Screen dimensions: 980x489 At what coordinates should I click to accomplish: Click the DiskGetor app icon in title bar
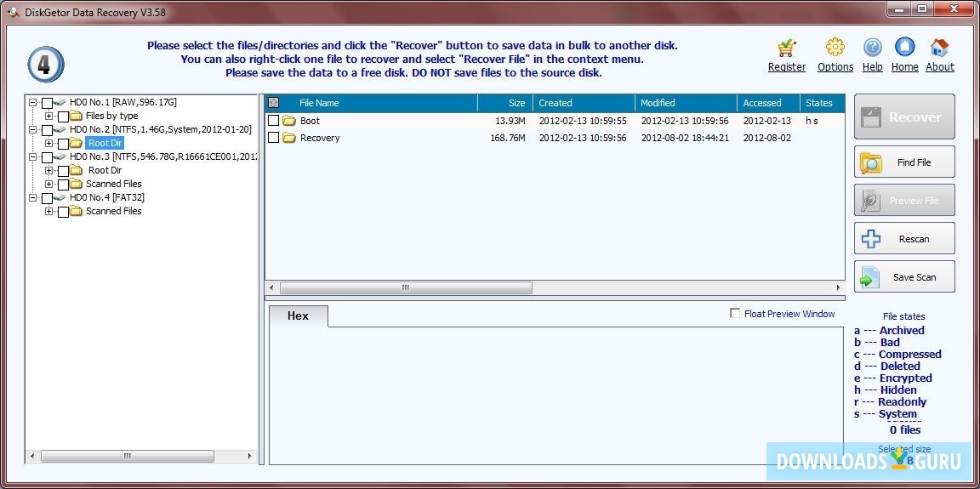coord(13,12)
